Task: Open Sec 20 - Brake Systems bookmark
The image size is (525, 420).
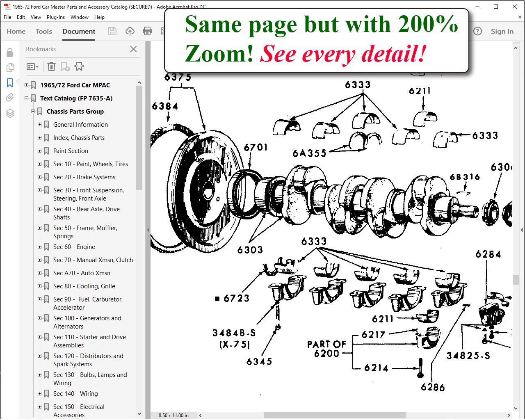Action: coord(84,177)
